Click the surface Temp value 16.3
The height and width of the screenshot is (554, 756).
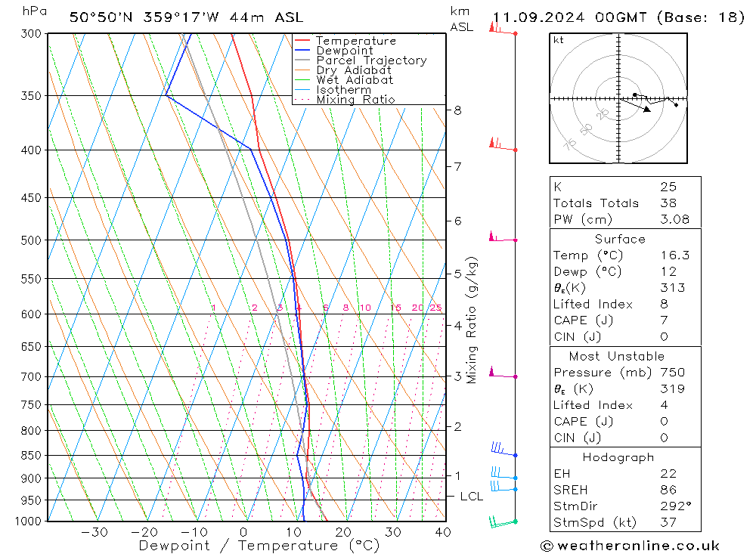674,255
